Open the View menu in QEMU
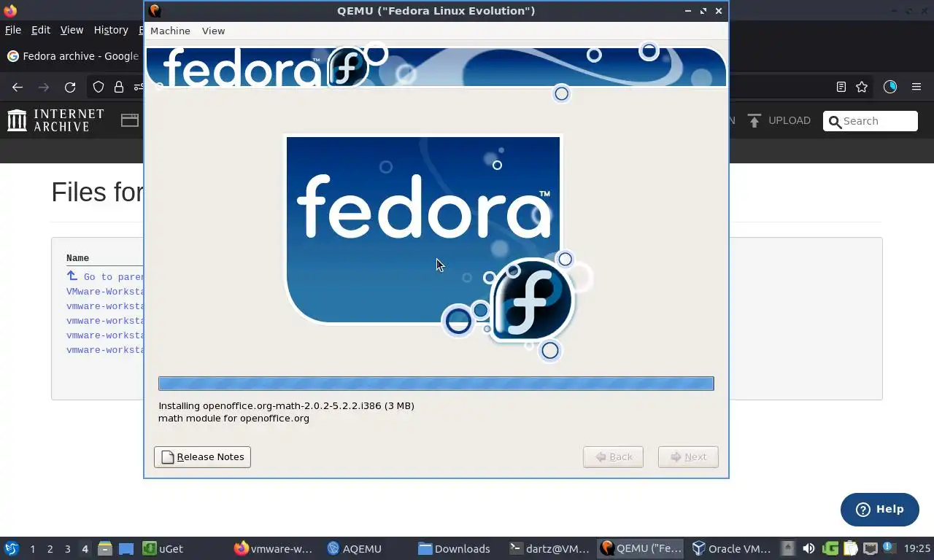The image size is (934, 560). [213, 31]
